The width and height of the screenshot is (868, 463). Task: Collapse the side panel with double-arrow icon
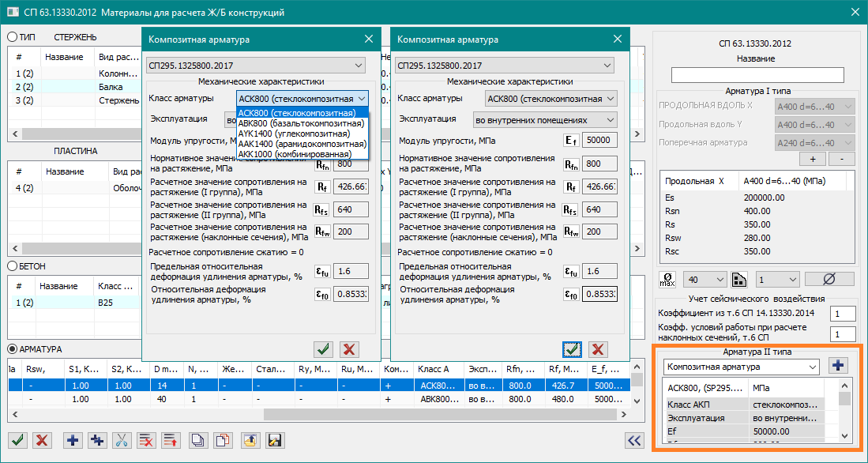click(634, 440)
